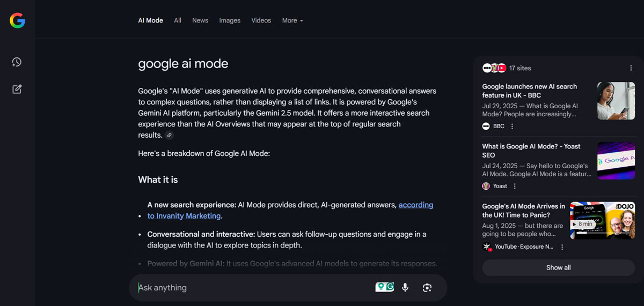The image size is (644, 306).
Task: Click the Show all sources button
Action: pyautogui.click(x=558, y=267)
